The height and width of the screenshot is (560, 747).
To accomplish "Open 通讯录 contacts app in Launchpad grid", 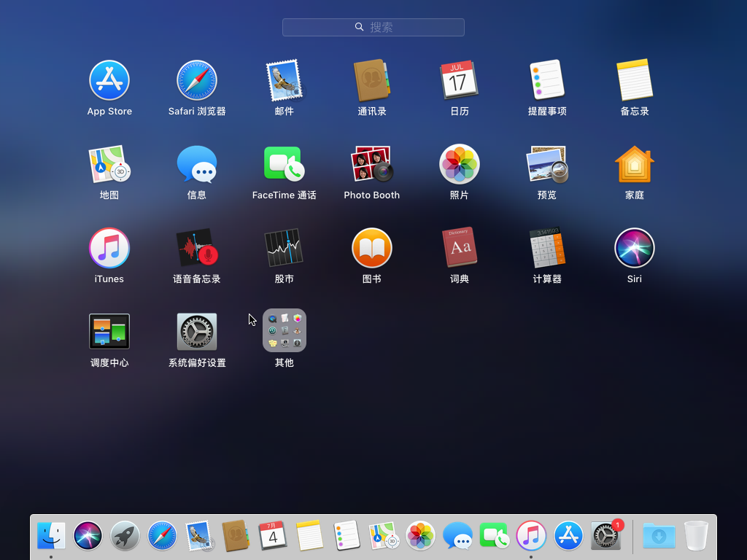I will point(371,80).
